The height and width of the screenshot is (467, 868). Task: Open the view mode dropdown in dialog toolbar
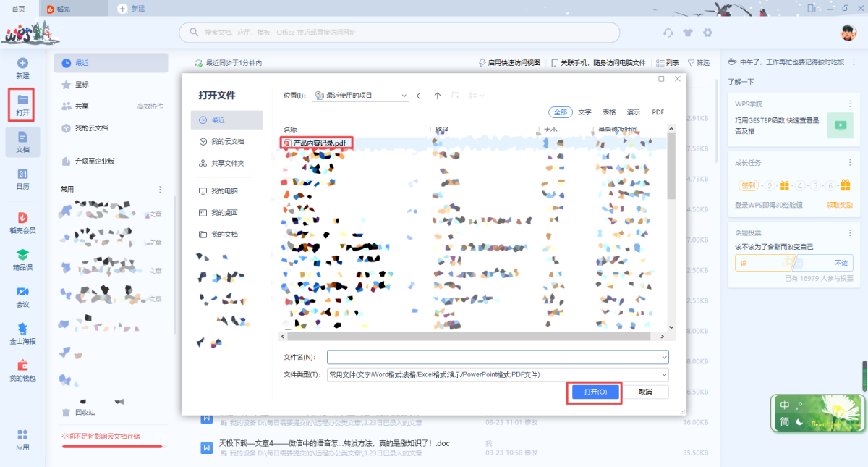coord(477,96)
